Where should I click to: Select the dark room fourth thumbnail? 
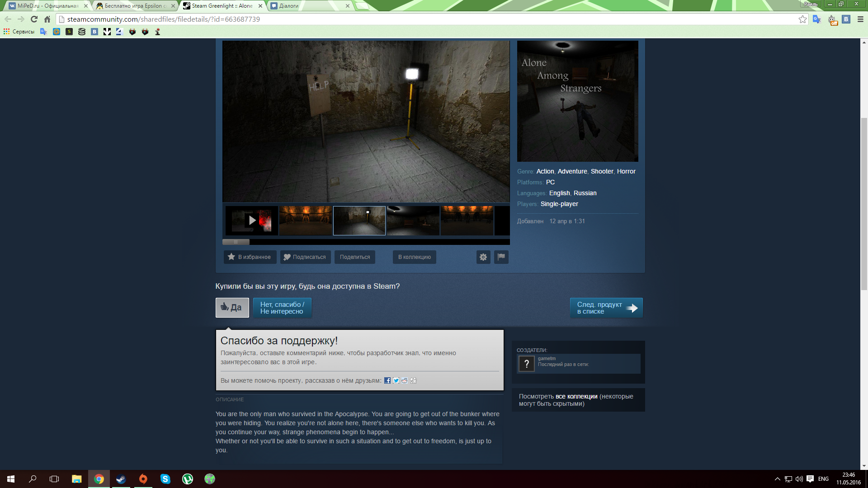tap(413, 221)
